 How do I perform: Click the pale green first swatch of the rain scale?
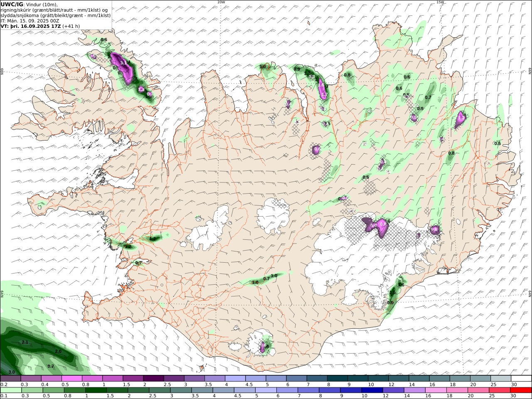tap(11, 390)
